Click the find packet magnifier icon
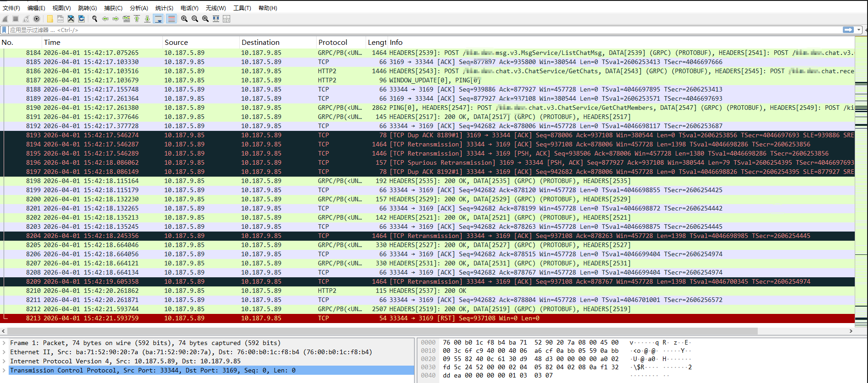Screen dimensions: 868x383 [x=95, y=19]
